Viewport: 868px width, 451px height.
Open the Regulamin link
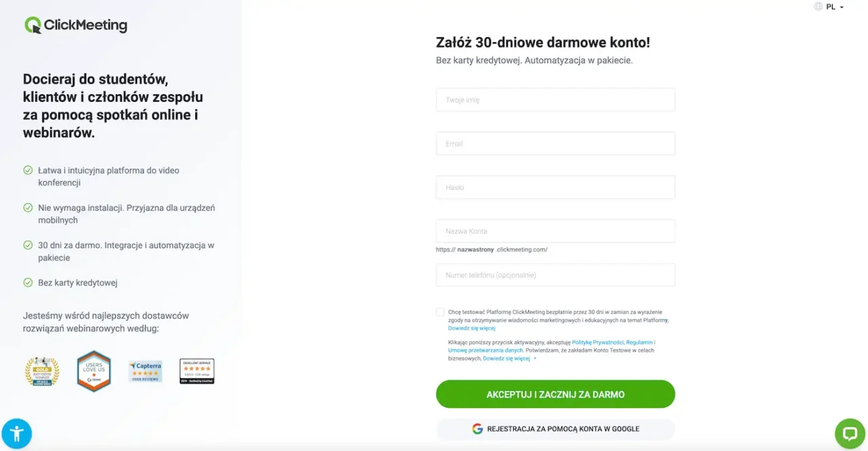pos(640,342)
